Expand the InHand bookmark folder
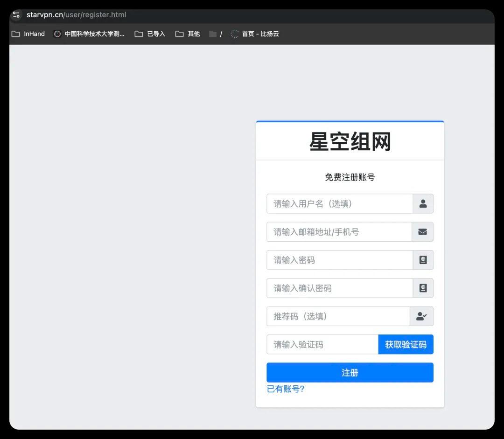The height and width of the screenshot is (439, 504). [28, 34]
